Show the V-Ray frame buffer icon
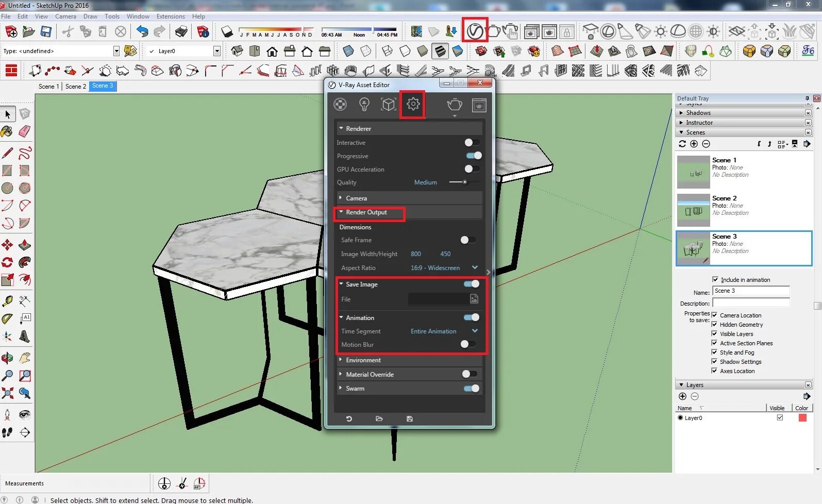Screen dimensions: 822x504 [479, 105]
